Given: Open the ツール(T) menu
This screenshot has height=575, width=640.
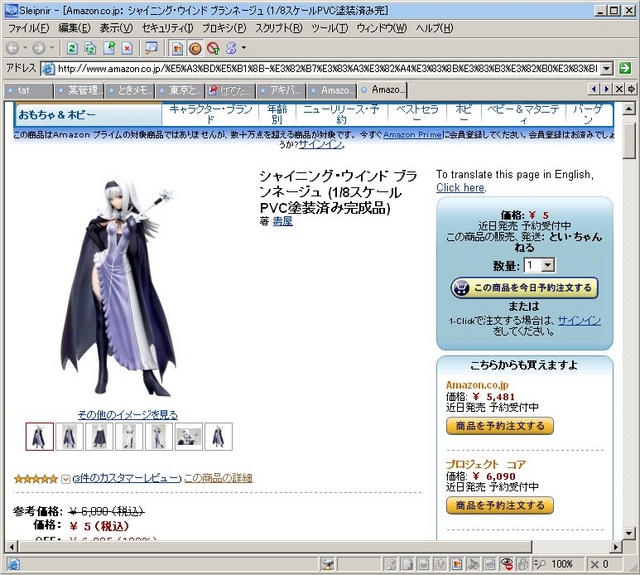Looking at the screenshot, I should (x=329, y=28).
